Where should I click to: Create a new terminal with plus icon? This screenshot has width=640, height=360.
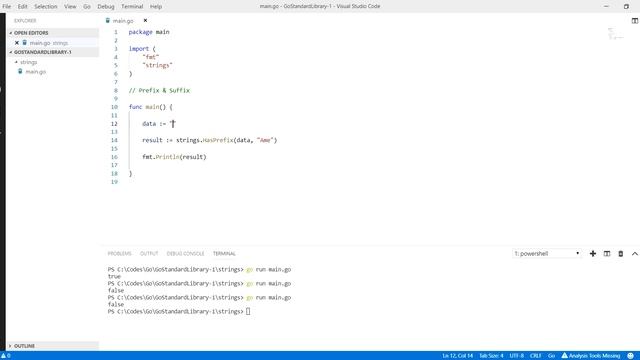[x=593, y=253]
